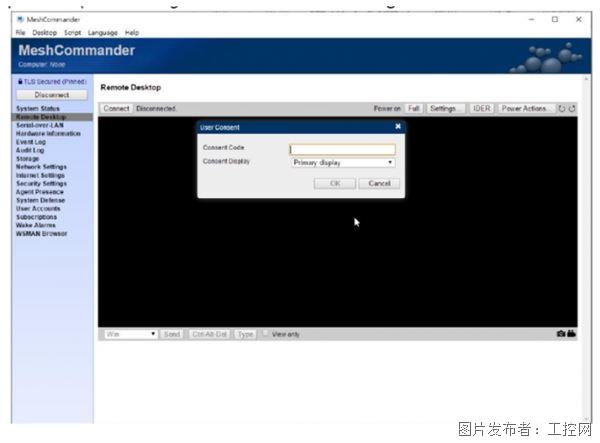This screenshot has width=600, height=443.
Task: Click the rotate left icon in desktop toolbar
Action: [561, 109]
